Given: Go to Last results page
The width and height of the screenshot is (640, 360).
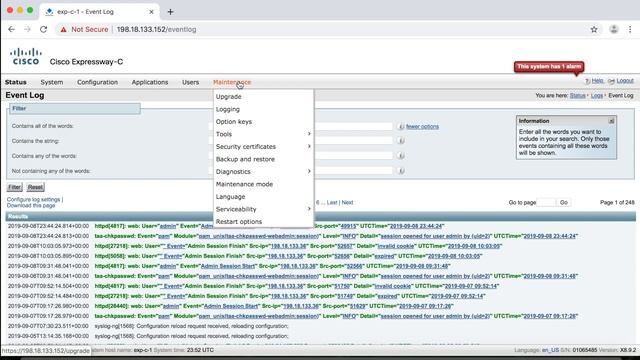Looking at the screenshot, I should (332, 202).
